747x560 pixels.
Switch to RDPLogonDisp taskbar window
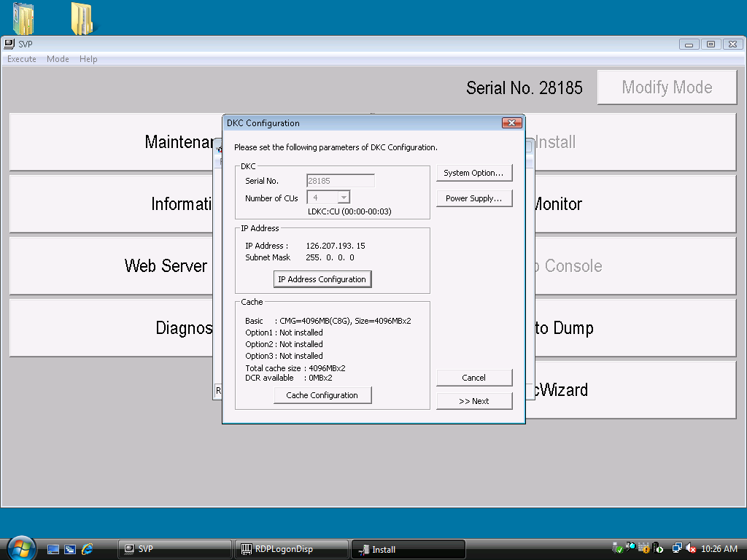(x=285, y=549)
